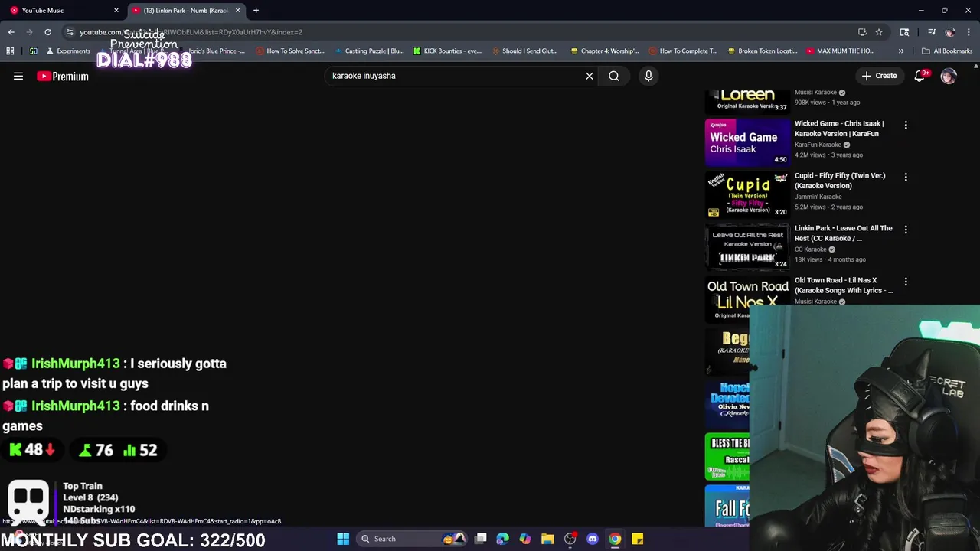Open the 'MAXIMUM THE HO...' bookmark

pos(841,51)
